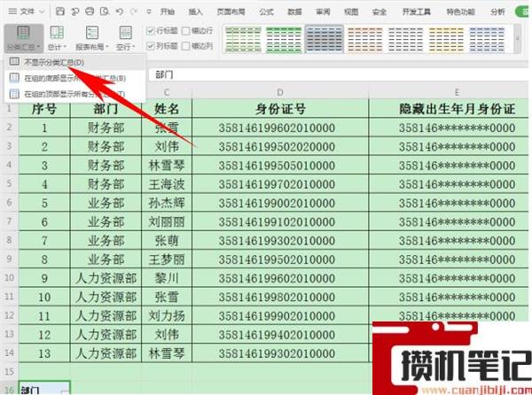Choose show subtotals at top of group (T)
The width and height of the screenshot is (532, 395).
75,94
